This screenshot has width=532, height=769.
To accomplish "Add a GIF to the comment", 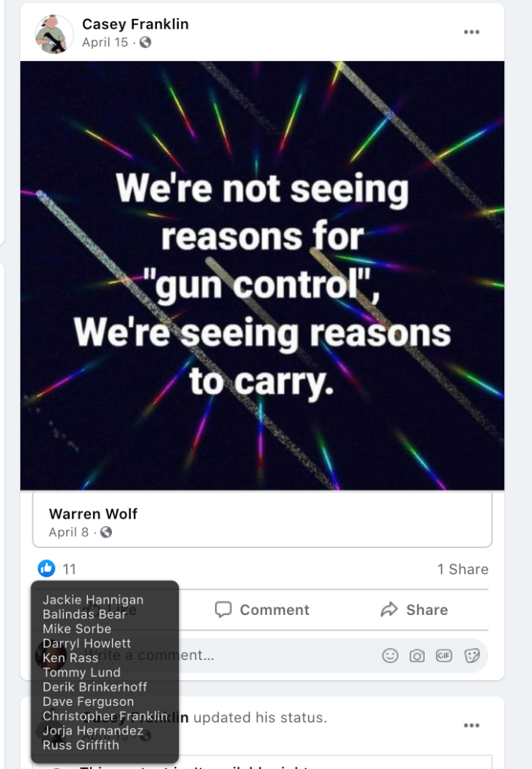I will (444, 655).
